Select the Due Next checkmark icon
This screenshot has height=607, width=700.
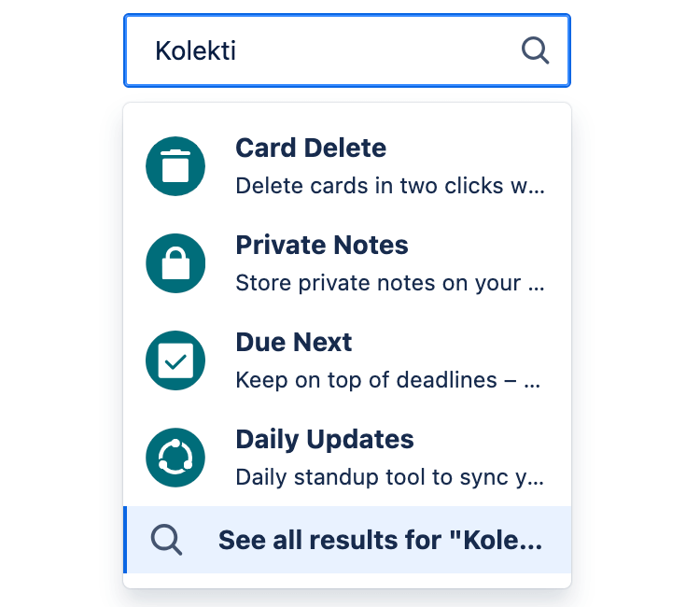click(175, 360)
